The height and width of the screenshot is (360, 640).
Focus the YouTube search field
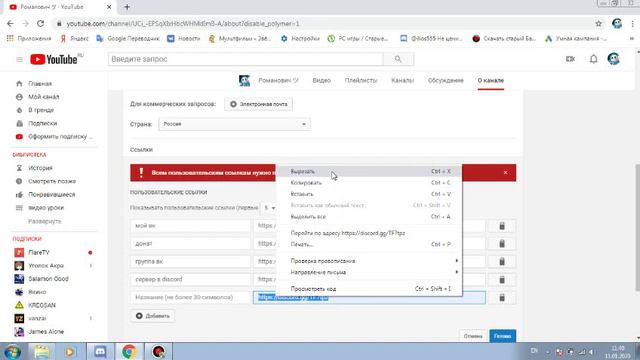tap(246, 59)
